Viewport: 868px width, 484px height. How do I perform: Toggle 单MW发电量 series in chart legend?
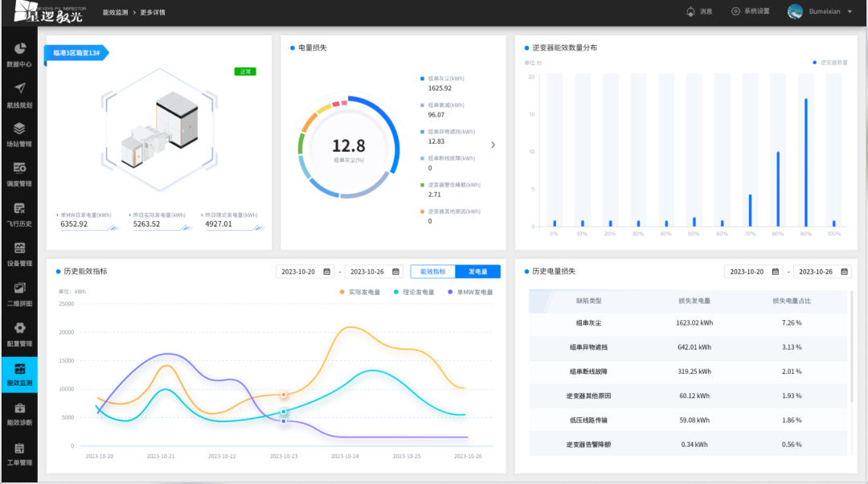(469, 293)
